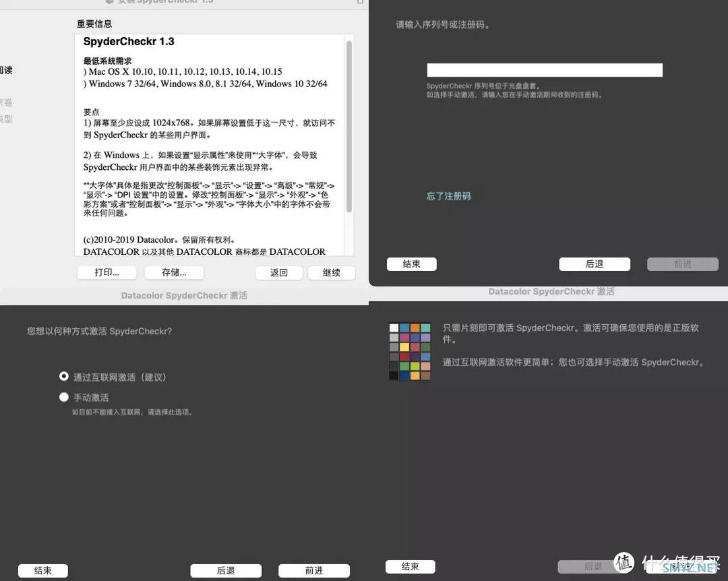Click the SpyderCheckr color chart graphic

411,350
